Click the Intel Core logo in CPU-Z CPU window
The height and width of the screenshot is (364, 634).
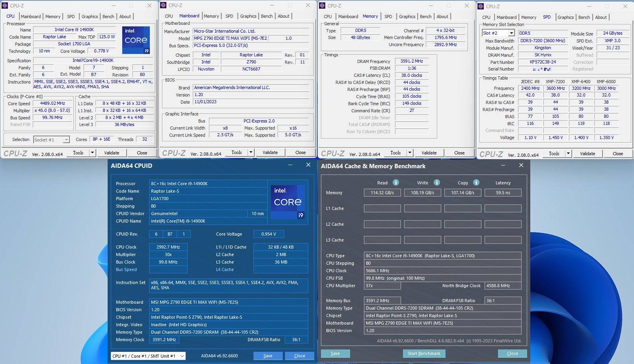tap(136, 40)
